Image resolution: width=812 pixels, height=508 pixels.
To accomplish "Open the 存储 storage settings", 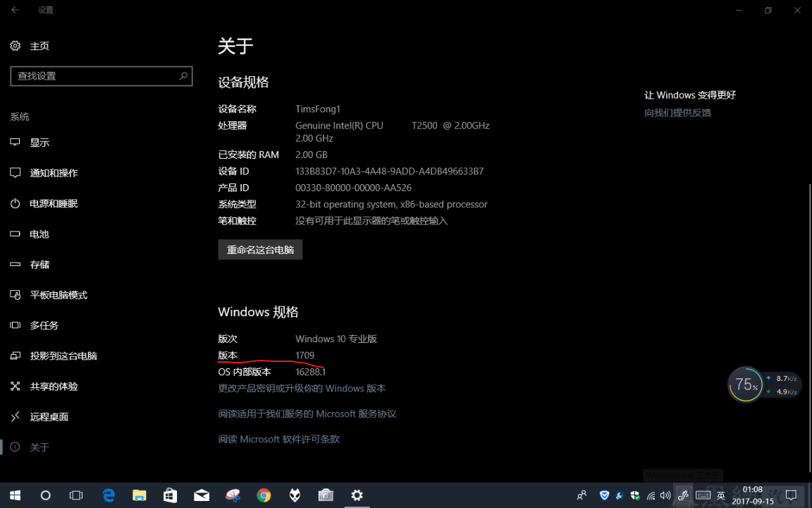I will (39, 265).
